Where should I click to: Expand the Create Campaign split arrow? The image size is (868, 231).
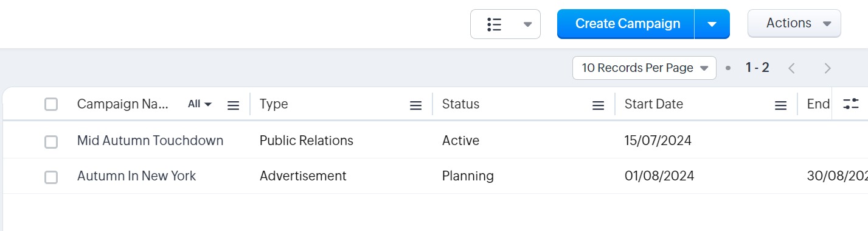(712, 24)
